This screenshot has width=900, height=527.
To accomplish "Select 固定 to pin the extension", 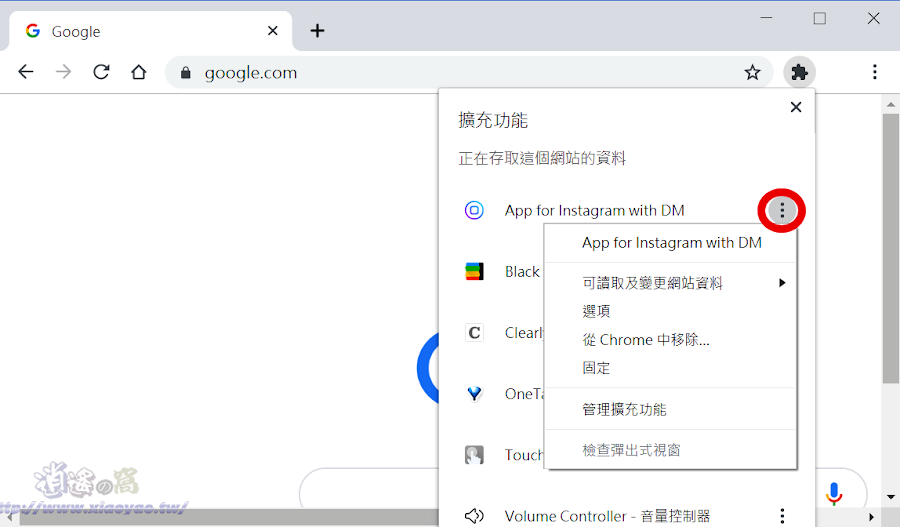I will (x=670, y=368).
